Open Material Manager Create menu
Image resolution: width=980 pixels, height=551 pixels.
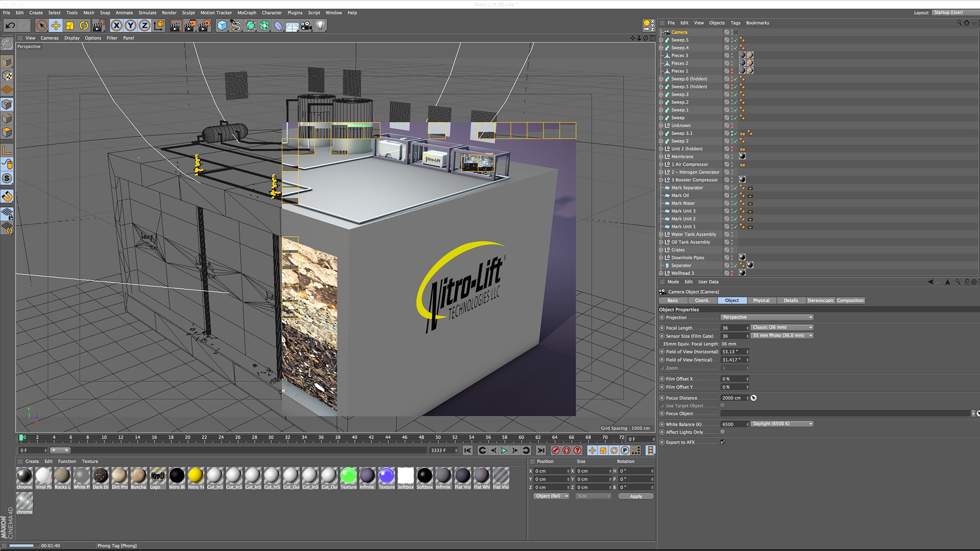click(x=32, y=462)
